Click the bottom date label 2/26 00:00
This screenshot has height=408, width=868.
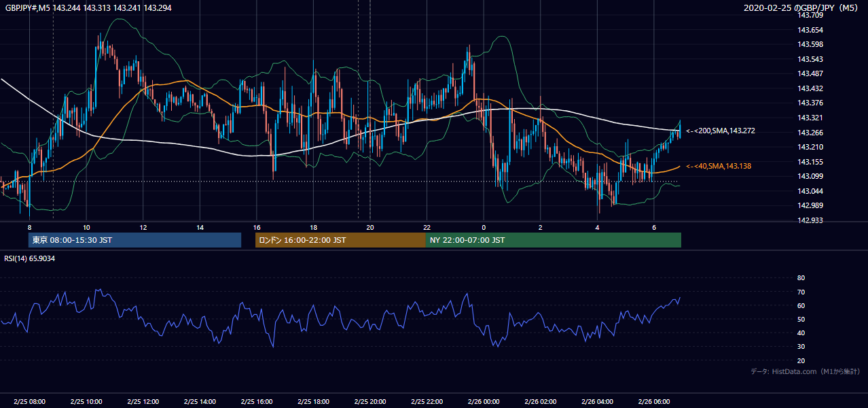484,402
